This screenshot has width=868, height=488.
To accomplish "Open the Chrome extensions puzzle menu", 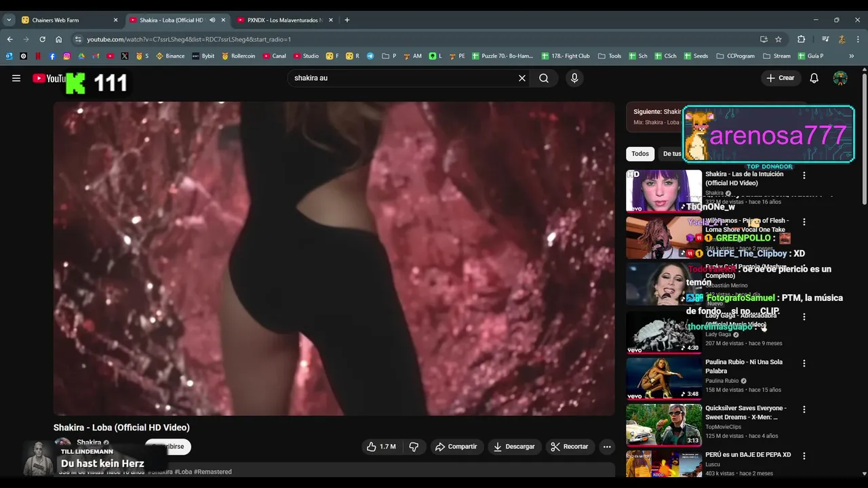I will tap(801, 39).
